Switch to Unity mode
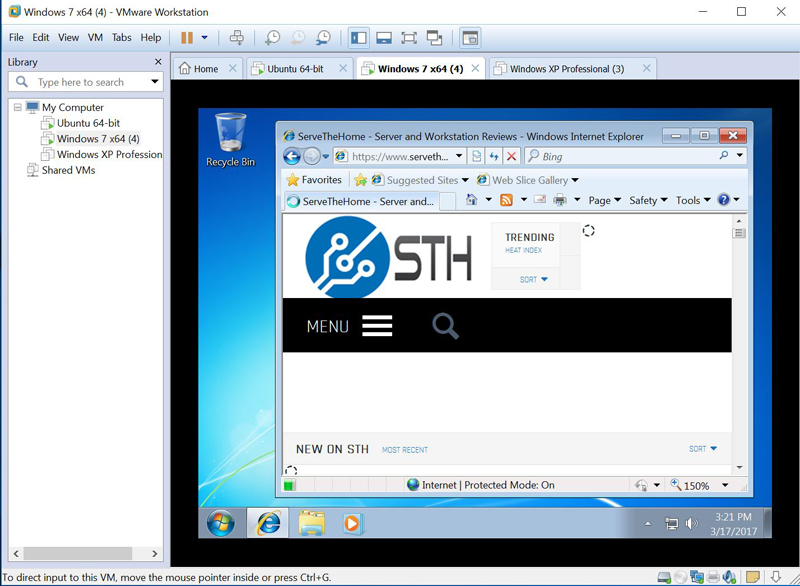The height and width of the screenshot is (586, 800). 434,38
